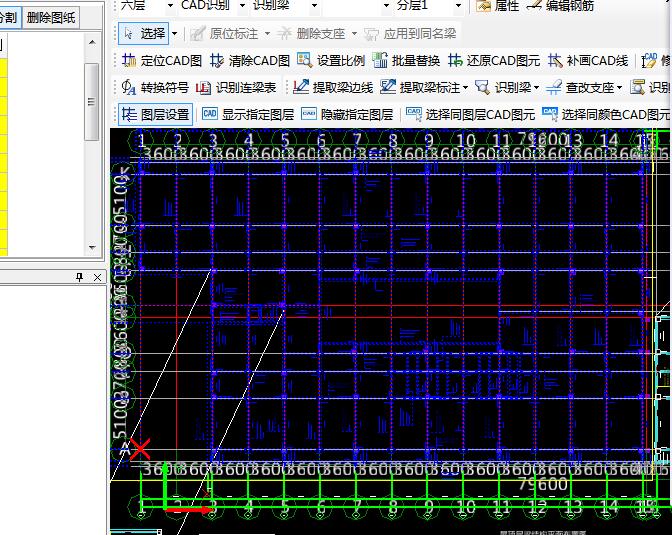
Task: Expand the 提取梁标注 dropdown arrow
Action: point(465,88)
